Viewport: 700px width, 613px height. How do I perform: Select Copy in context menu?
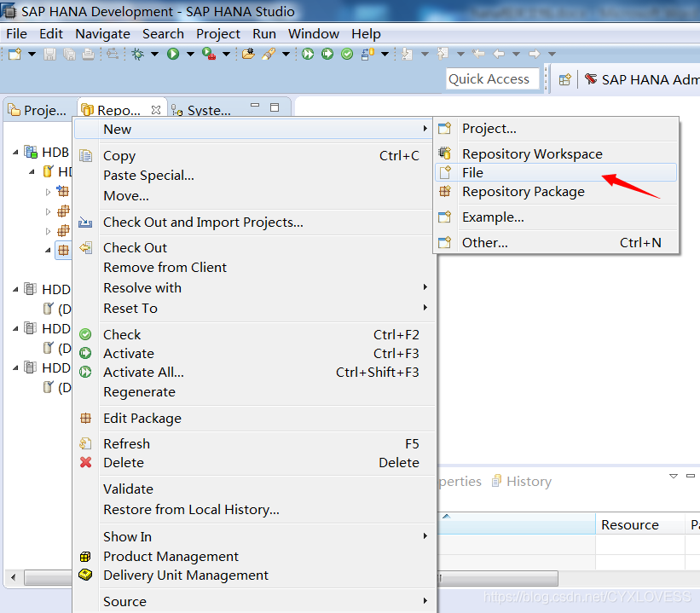click(254, 156)
